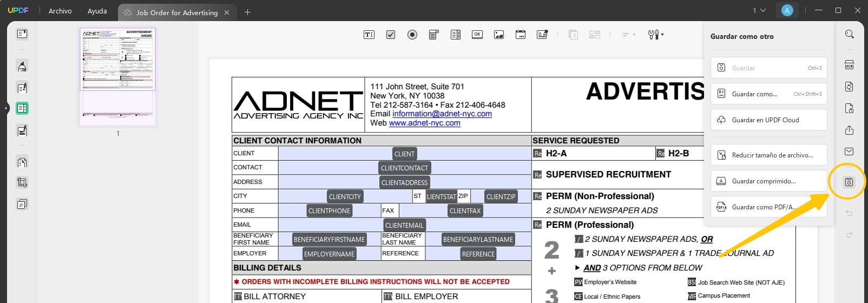Click the Search magnifier icon
The image size is (868, 303).
pyautogui.click(x=850, y=34)
